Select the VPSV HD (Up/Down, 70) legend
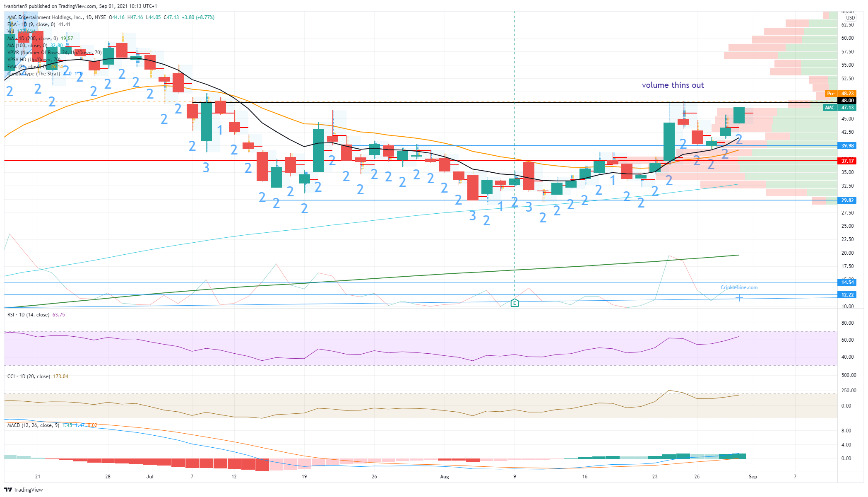Viewport: 868px width, 497px height. coord(34,60)
